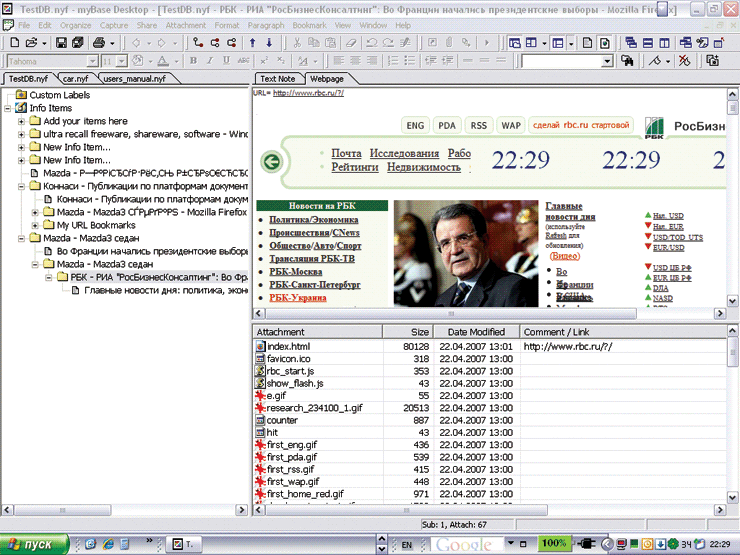Click the Cascade windows icon
740x555 pixels.
tap(631, 43)
